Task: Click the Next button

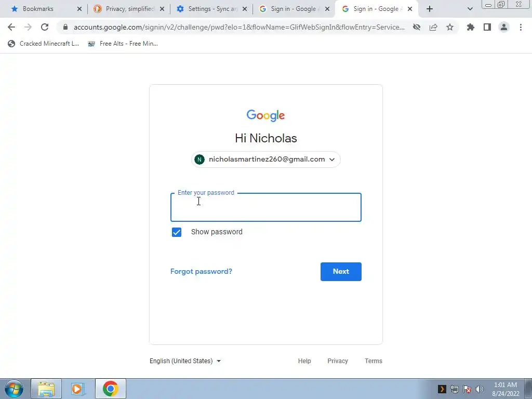Action: click(341, 271)
